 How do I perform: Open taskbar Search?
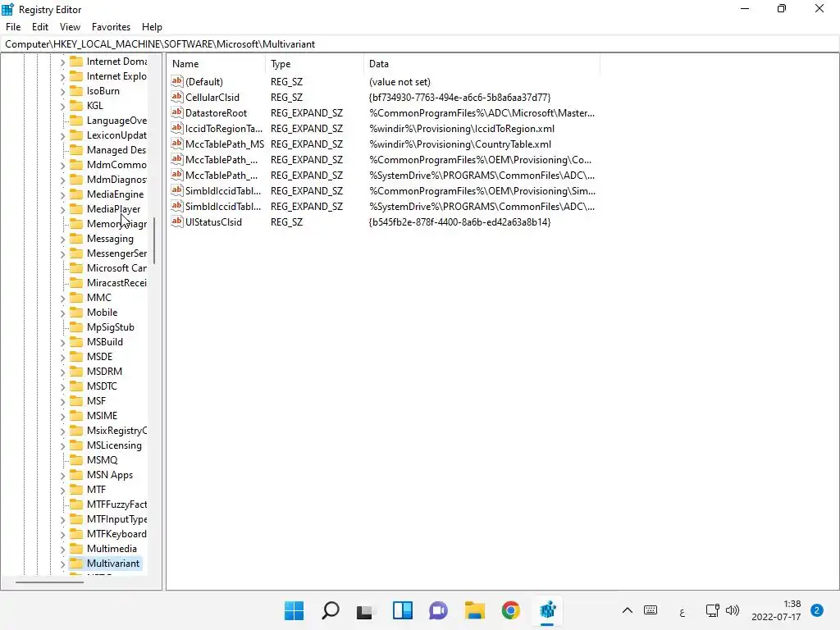coord(331,610)
